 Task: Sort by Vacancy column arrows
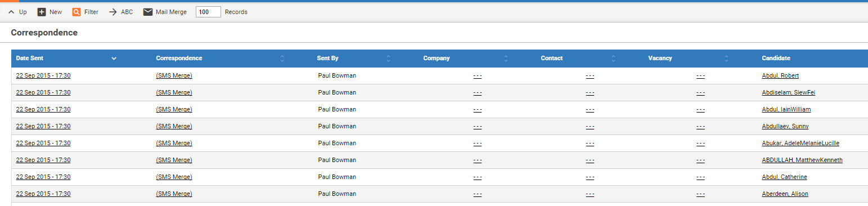(x=726, y=59)
